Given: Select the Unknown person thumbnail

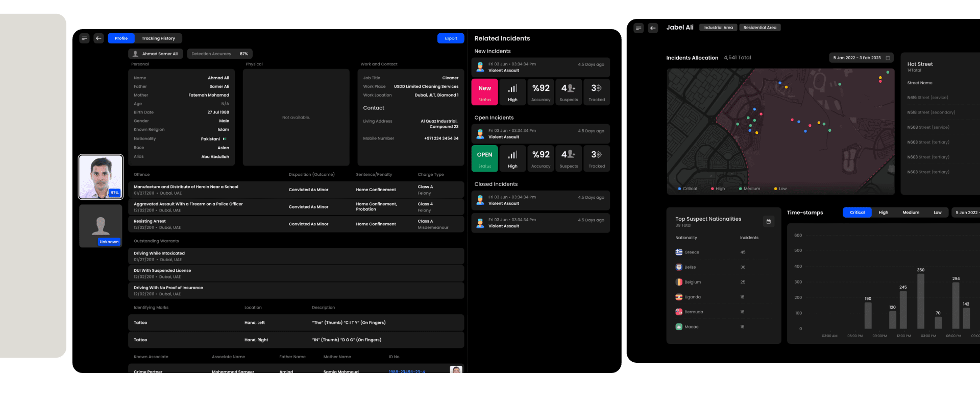Looking at the screenshot, I should 101,226.
